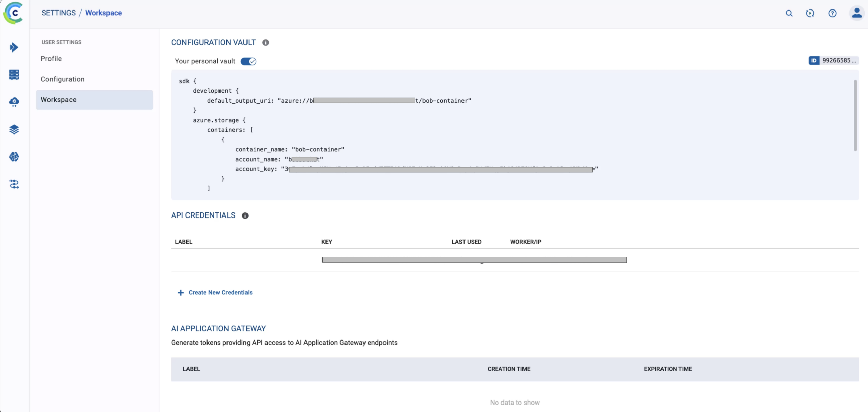Select Workspace in User Settings
868x412 pixels.
(x=94, y=100)
